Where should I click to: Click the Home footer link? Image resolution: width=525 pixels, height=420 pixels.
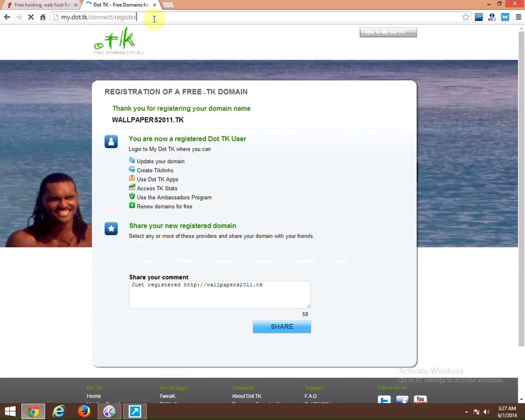[94, 396]
